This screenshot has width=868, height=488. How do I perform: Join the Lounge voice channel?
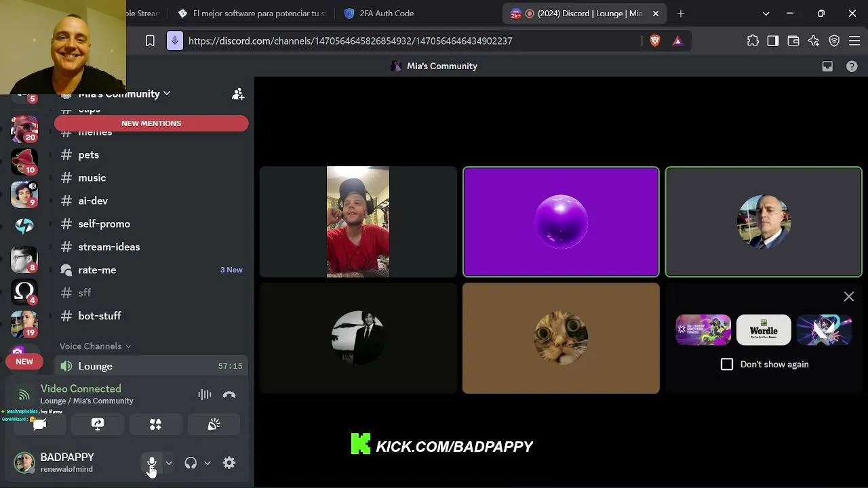pyautogui.click(x=151, y=366)
